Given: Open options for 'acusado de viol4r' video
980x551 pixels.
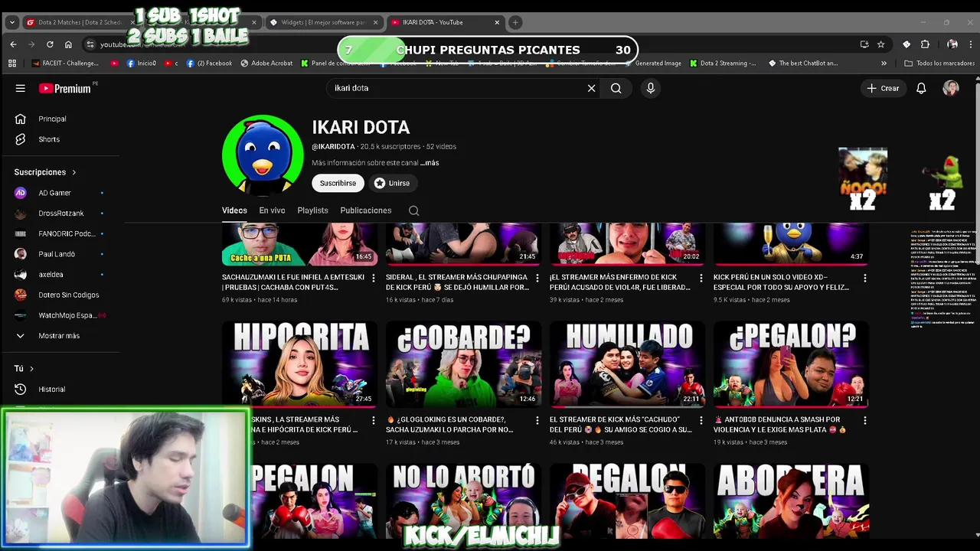Looking at the screenshot, I should 701,278.
